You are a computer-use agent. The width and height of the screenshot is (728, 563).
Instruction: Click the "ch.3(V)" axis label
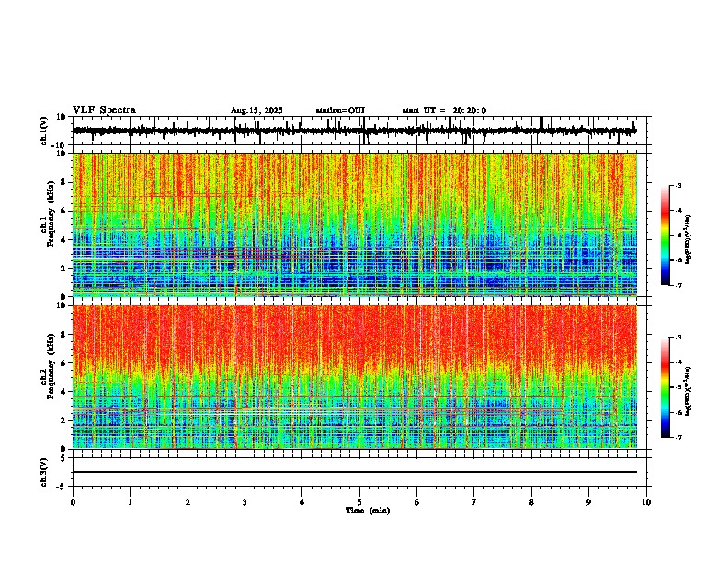tap(44, 472)
